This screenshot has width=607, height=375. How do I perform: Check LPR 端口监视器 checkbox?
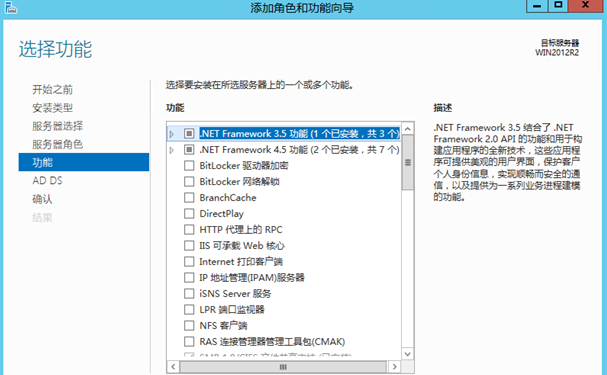pos(189,310)
